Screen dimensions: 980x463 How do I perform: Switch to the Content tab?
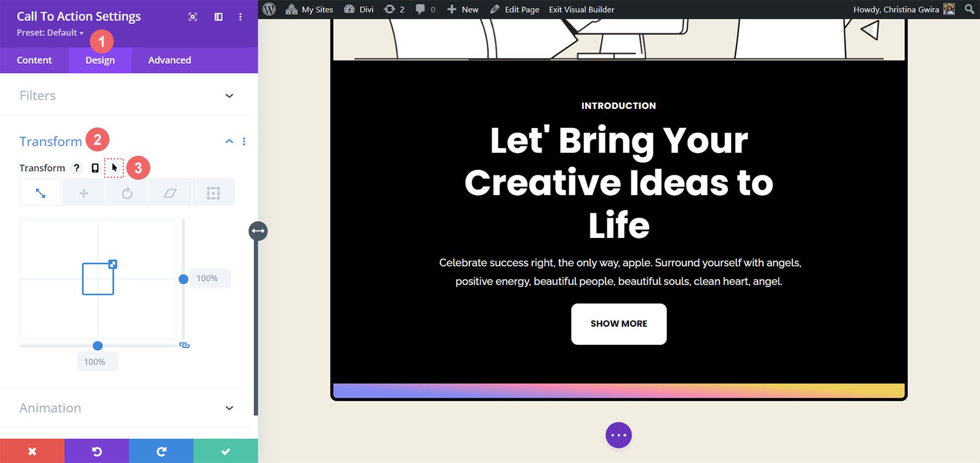[34, 60]
